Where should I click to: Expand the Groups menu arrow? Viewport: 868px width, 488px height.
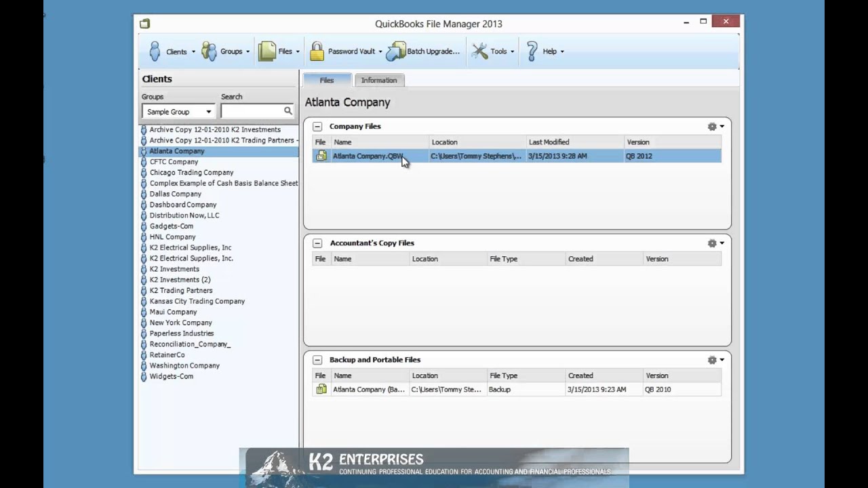248,52
